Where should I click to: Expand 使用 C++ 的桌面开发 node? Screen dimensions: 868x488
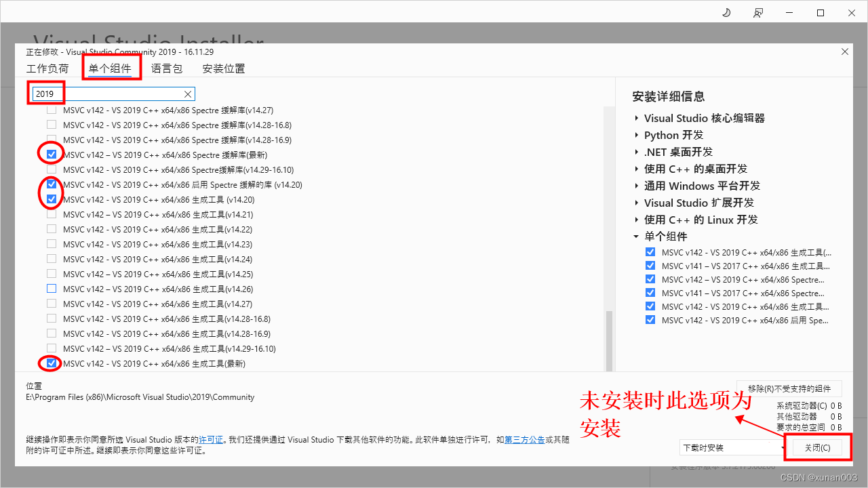[637, 169]
